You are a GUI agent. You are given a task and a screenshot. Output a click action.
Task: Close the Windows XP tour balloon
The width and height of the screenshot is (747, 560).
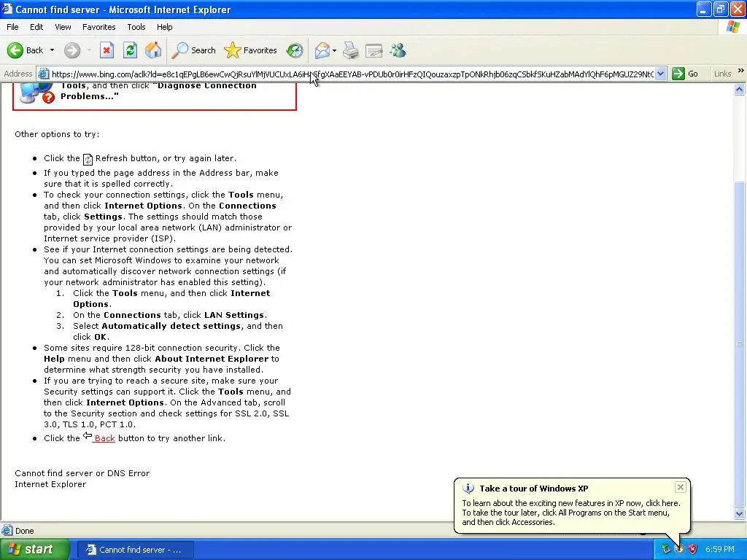(681, 487)
